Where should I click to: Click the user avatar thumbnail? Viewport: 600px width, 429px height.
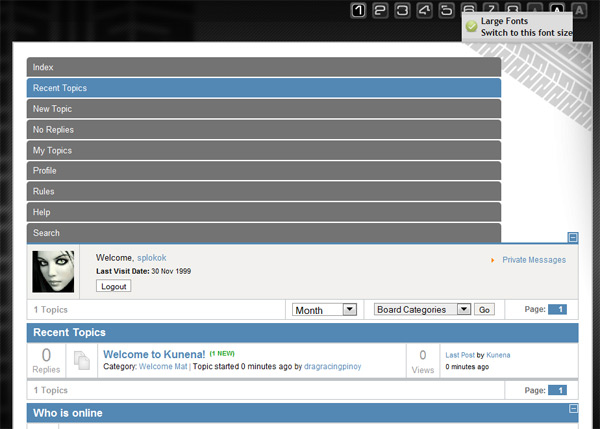(53, 271)
